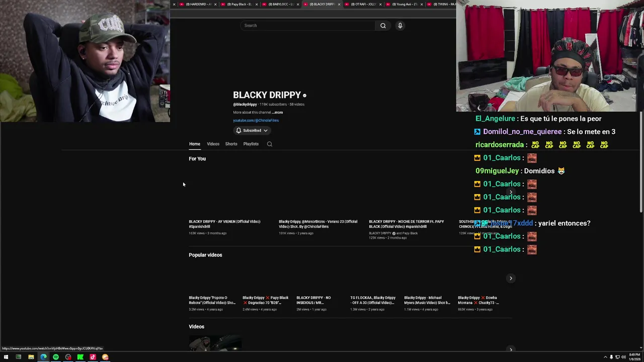Click the verified badge beside BLACKY DRIPPY
The height and width of the screenshot is (362, 644).
(304, 95)
